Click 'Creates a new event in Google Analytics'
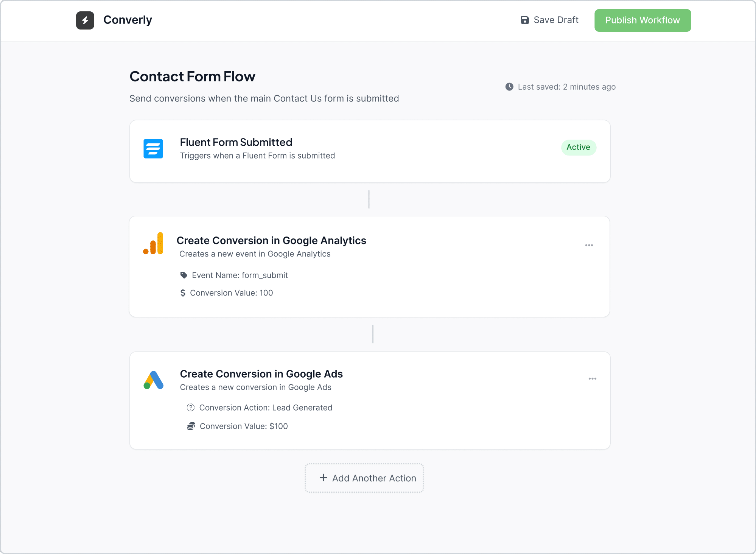The width and height of the screenshot is (756, 554). (x=255, y=254)
